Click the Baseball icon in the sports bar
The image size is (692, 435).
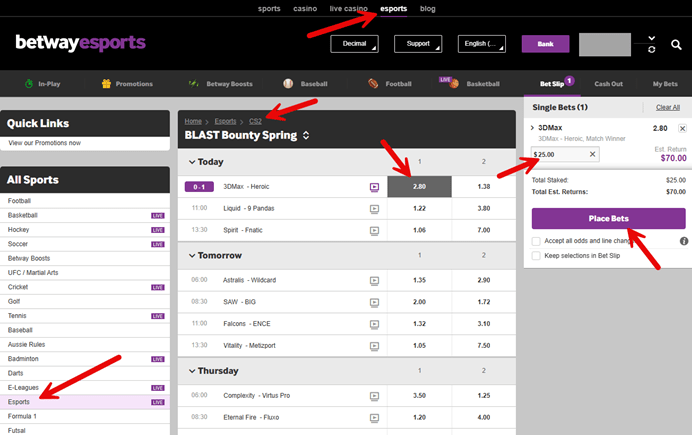click(288, 85)
